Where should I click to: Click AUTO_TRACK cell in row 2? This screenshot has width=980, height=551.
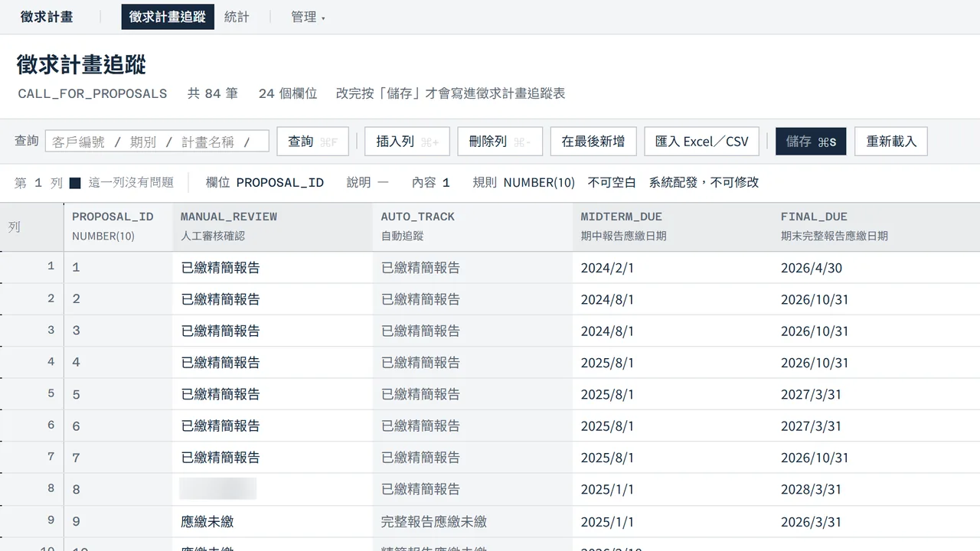click(x=473, y=299)
